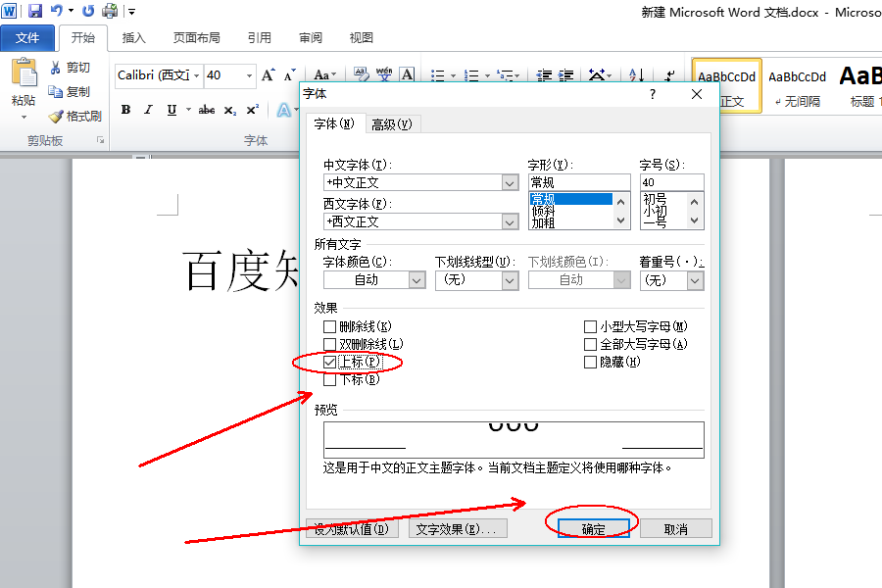This screenshot has height=588, width=882.
Task: Click the 字号 input field showing 40
Action: tap(671, 182)
